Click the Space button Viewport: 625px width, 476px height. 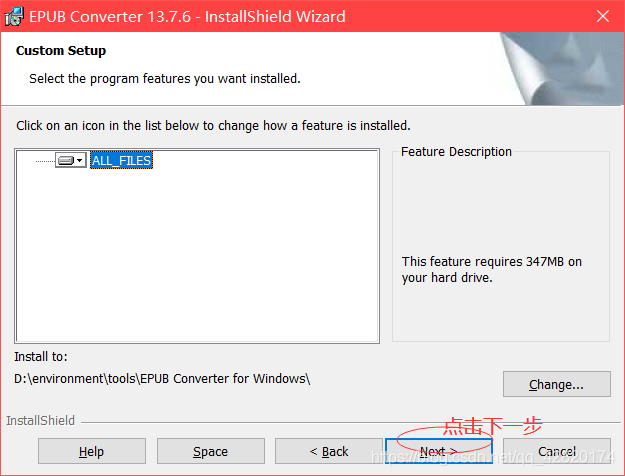[x=210, y=451]
